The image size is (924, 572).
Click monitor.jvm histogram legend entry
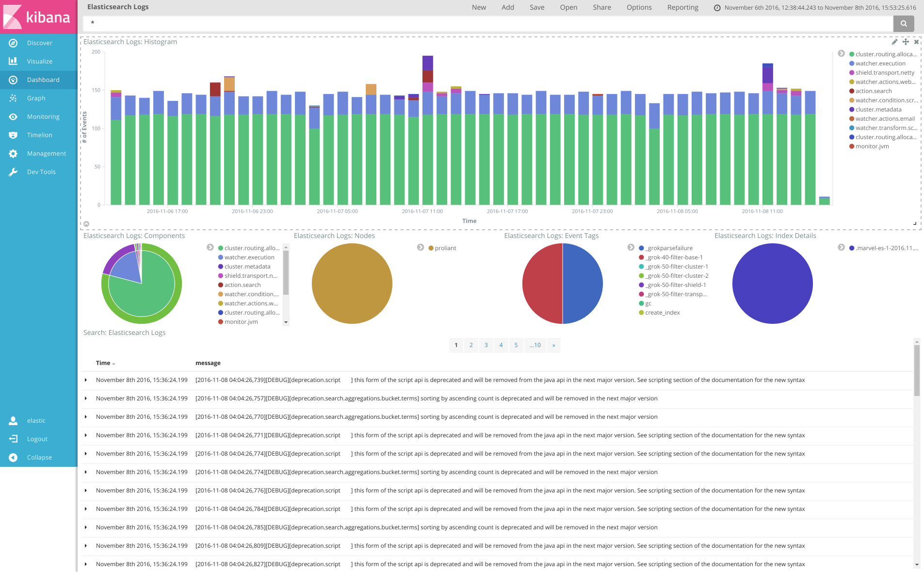click(x=872, y=146)
